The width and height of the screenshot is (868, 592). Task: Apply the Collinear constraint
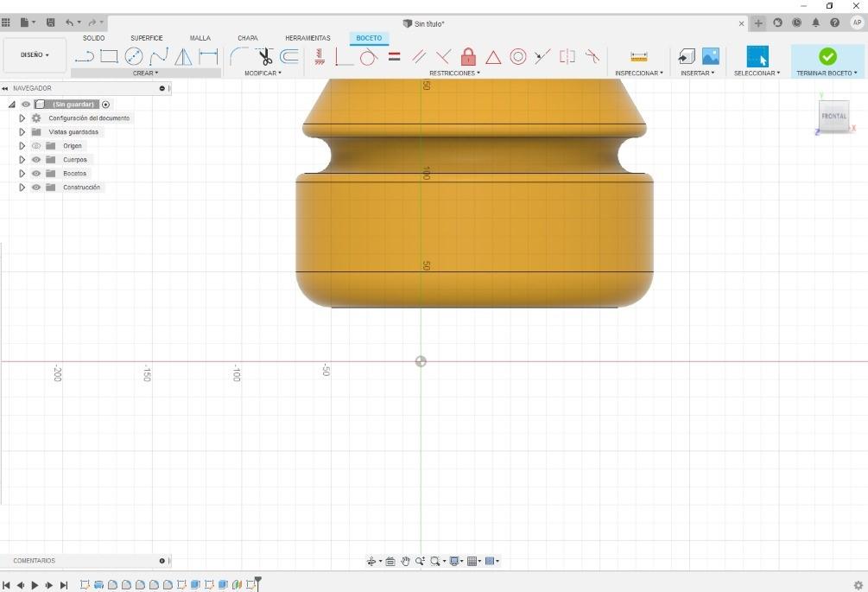tap(542, 56)
